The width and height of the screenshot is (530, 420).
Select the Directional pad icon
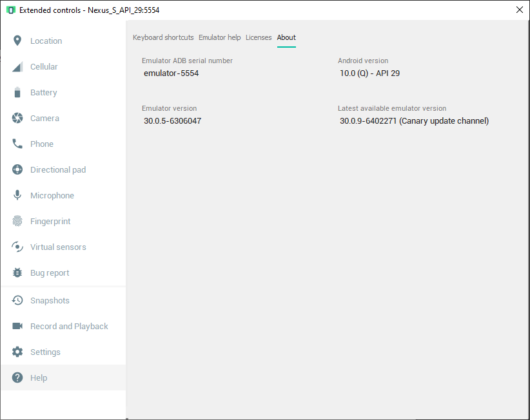[17, 170]
